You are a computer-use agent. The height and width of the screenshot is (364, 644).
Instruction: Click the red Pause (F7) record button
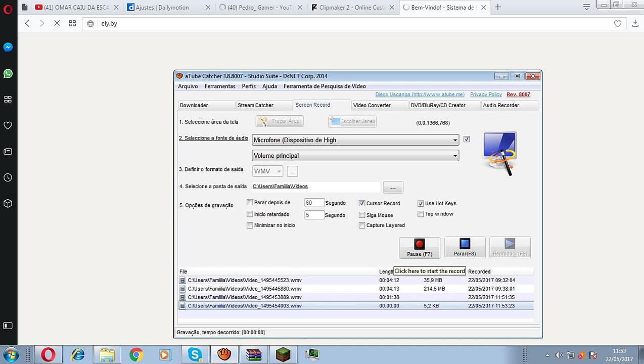click(x=420, y=247)
